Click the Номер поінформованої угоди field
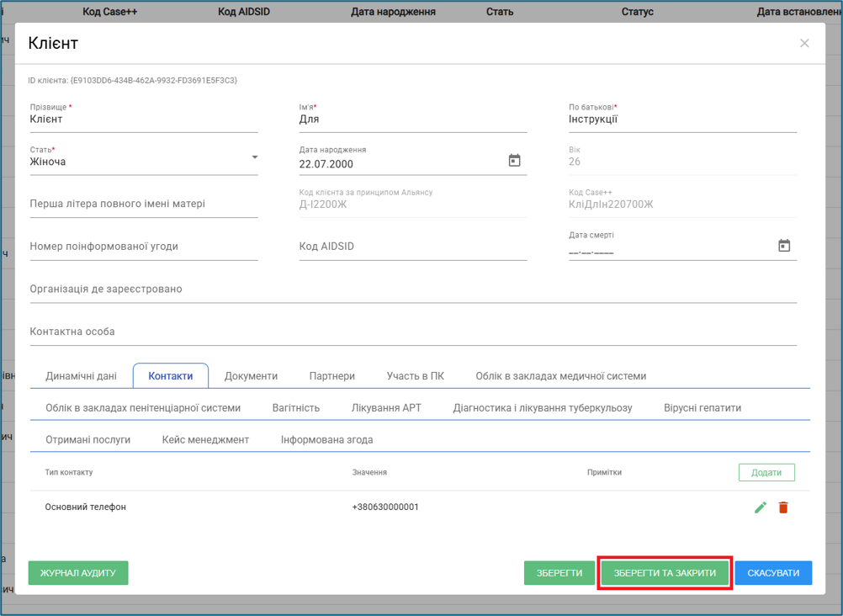The height and width of the screenshot is (616, 843). pos(144,247)
